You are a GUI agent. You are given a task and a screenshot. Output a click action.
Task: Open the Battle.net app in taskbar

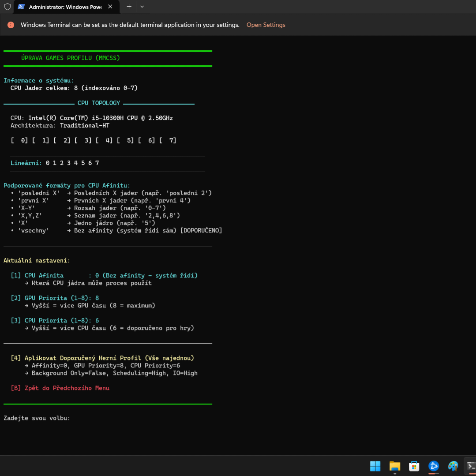point(434,466)
